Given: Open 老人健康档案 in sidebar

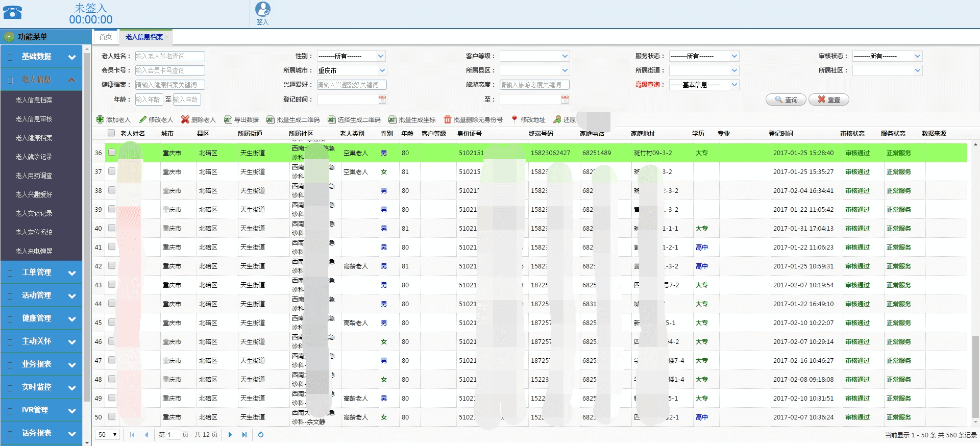Looking at the screenshot, I should pos(34,138).
